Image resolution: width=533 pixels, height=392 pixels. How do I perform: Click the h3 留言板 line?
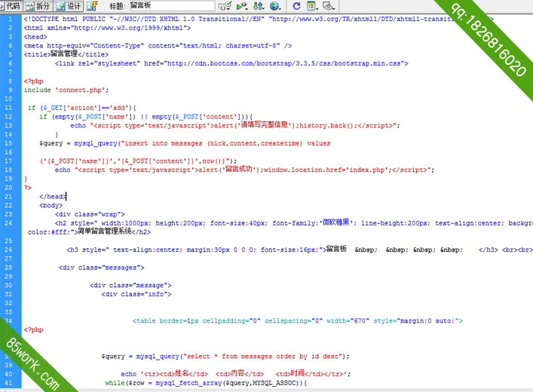(x=299, y=250)
